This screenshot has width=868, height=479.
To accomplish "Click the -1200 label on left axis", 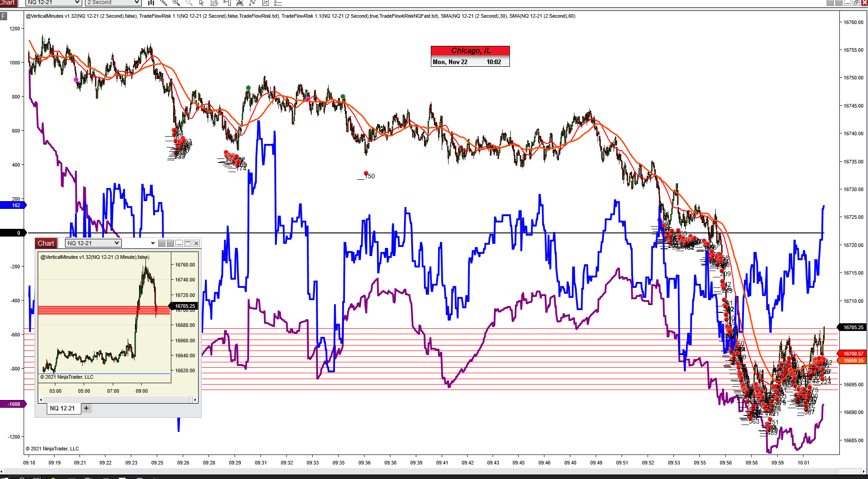I will coord(14,437).
